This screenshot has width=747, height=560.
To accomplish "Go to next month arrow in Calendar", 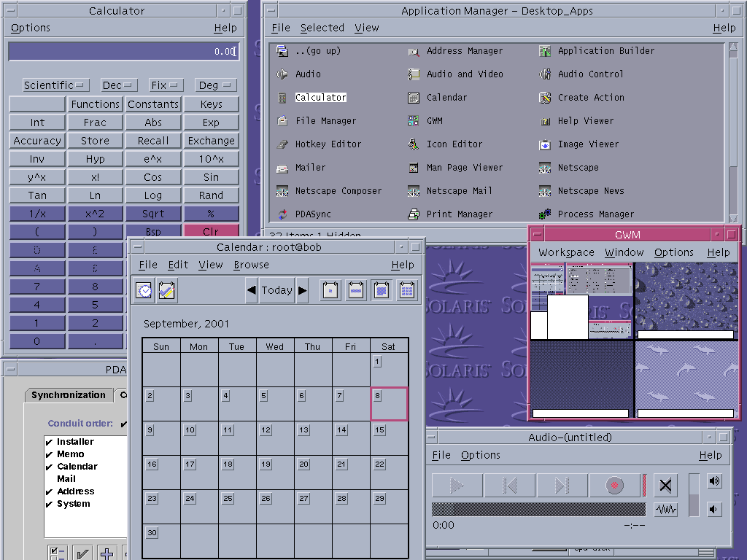I will (303, 290).
